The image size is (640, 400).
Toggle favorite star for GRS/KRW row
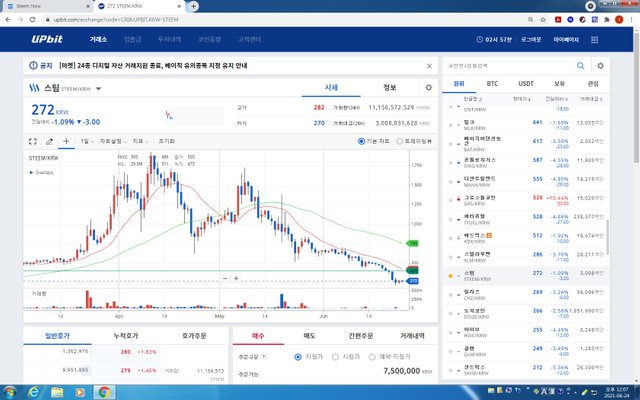451,200
